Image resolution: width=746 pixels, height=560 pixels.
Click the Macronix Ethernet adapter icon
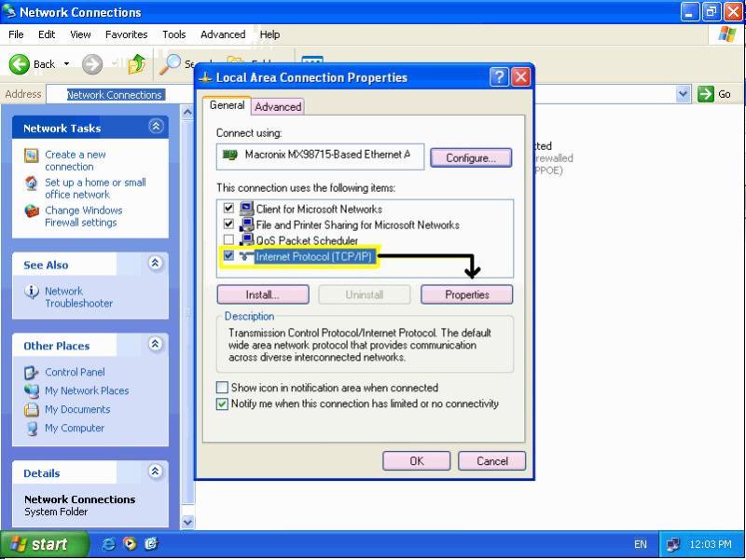[x=230, y=155]
